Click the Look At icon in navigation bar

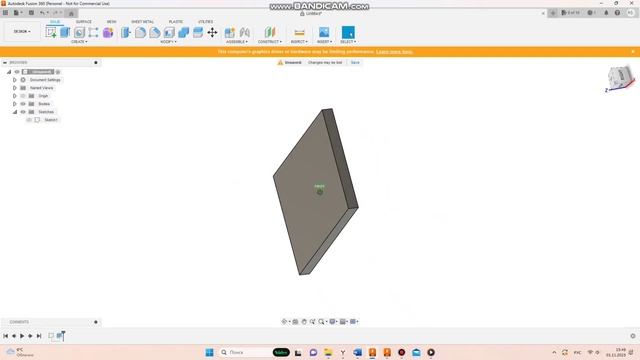point(295,322)
